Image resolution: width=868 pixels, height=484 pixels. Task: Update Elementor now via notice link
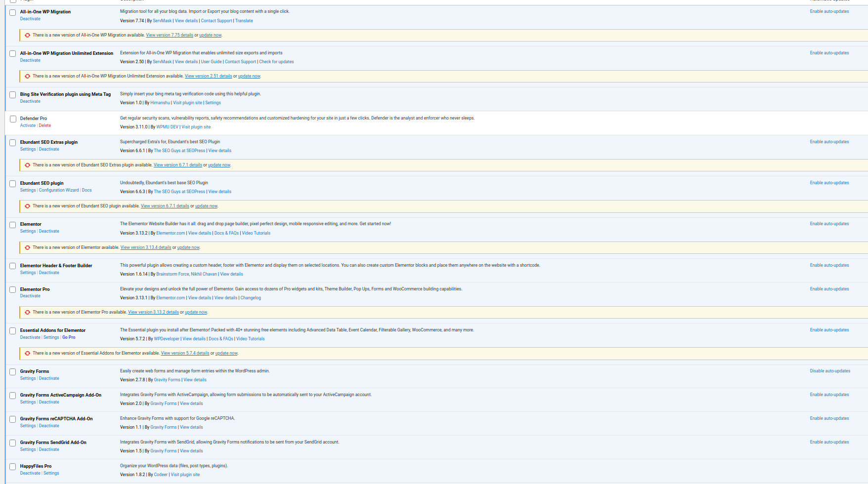point(188,247)
